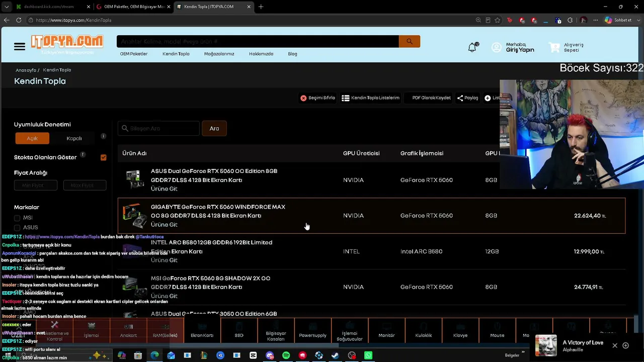Open a new browser tab with plus

(261, 7)
